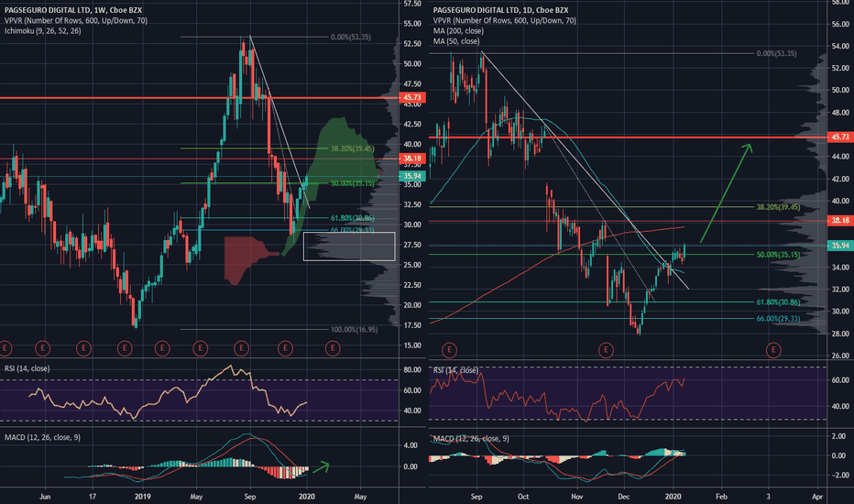854x504 pixels.
Task: Click the middle earnings E marker on daily chart
Action: pos(606,350)
